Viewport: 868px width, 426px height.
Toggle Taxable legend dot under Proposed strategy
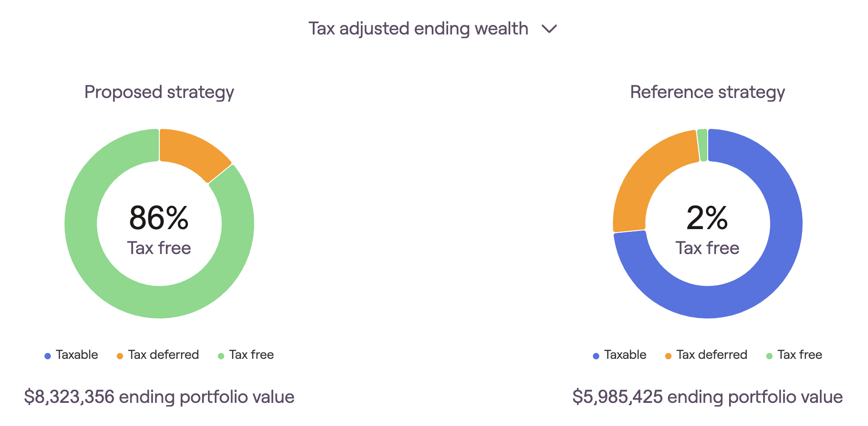pos(48,356)
